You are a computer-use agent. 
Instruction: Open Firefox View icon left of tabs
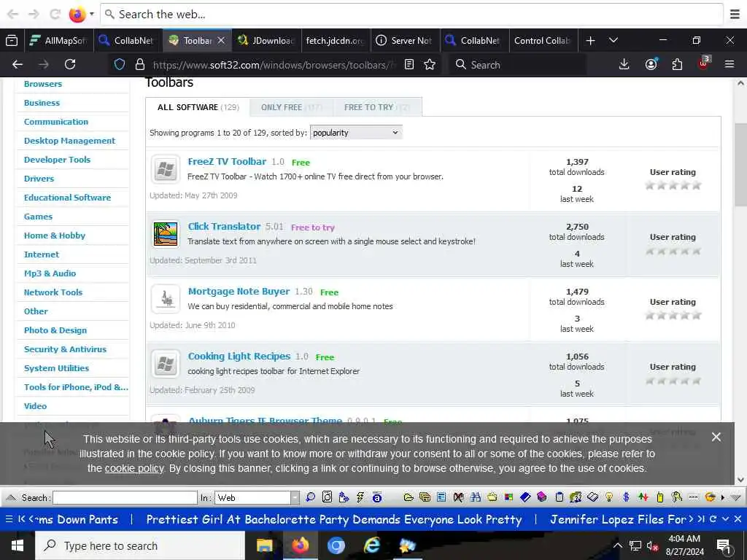click(12, 41)
